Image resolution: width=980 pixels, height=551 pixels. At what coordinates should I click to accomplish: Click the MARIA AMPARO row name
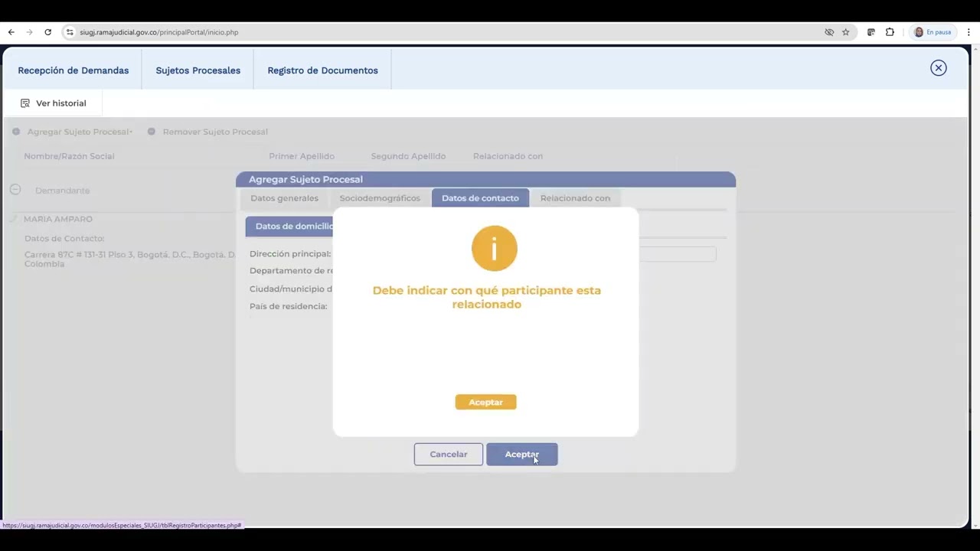tap(58, 219)
